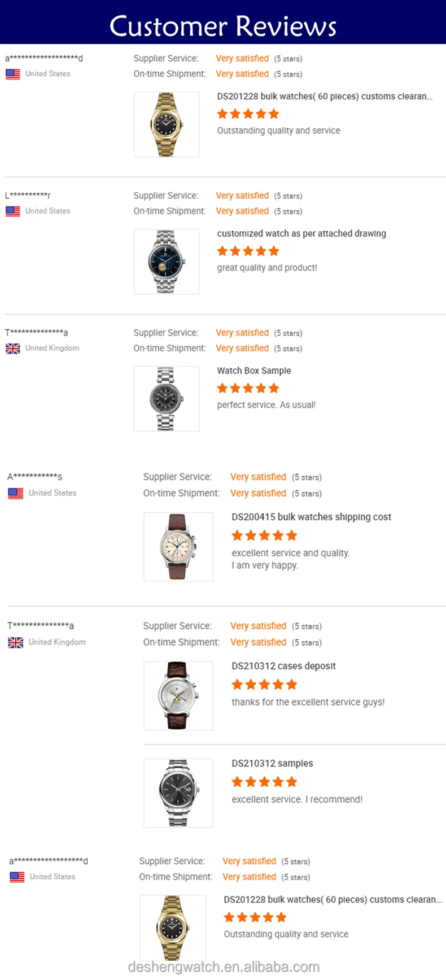Click the stars below Watch Box Sample
The width and height of the screenshot is (446, 980).
[x=248, y=389]
